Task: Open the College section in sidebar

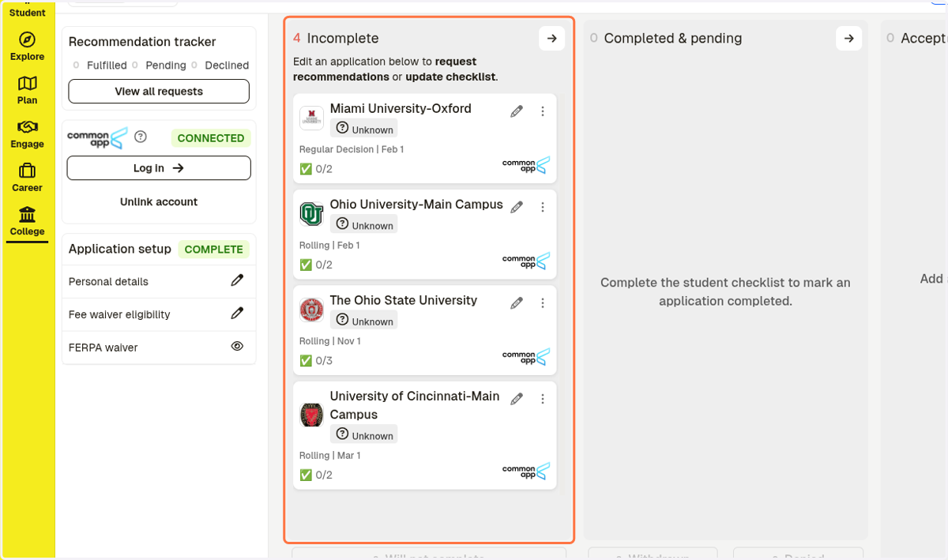Action: pos(27,222)
